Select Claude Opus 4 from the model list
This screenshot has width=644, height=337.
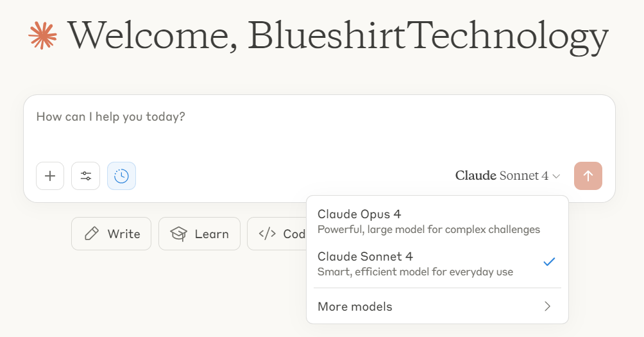(x=437, y=221)
